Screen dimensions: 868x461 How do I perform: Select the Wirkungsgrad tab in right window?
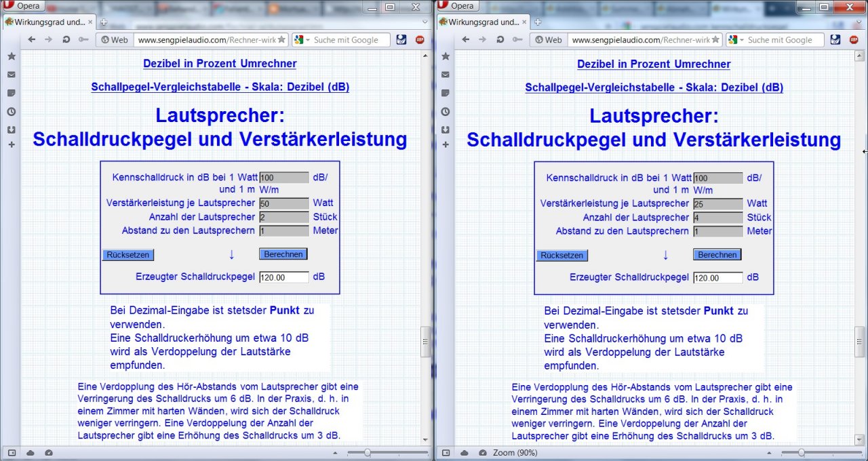[483, 22]
